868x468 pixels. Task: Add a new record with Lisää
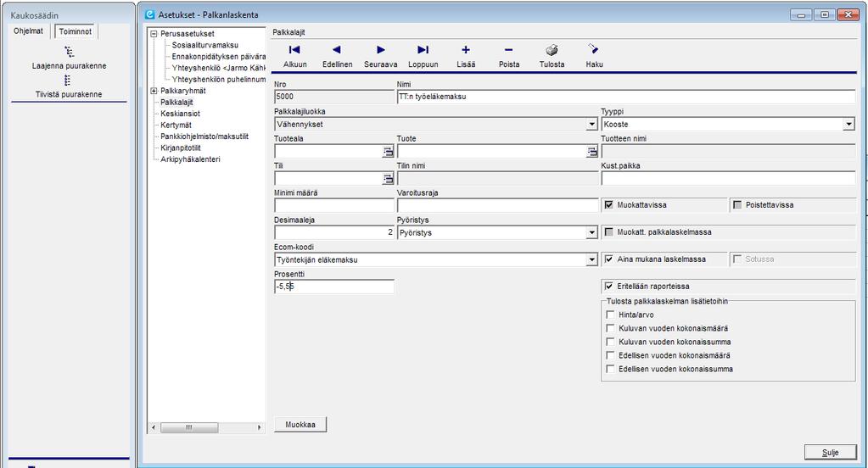pyautogui.click(x=466, y=57)
